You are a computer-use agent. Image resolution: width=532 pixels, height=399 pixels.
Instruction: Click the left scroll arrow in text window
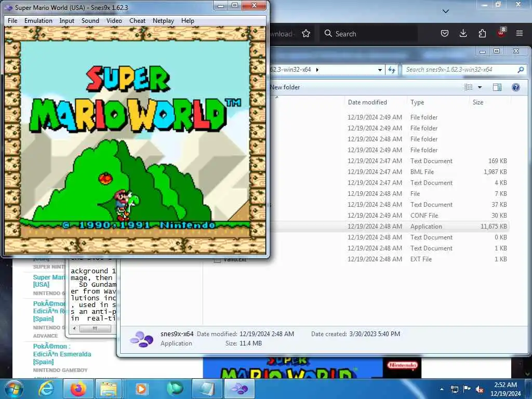pos(75,328)
